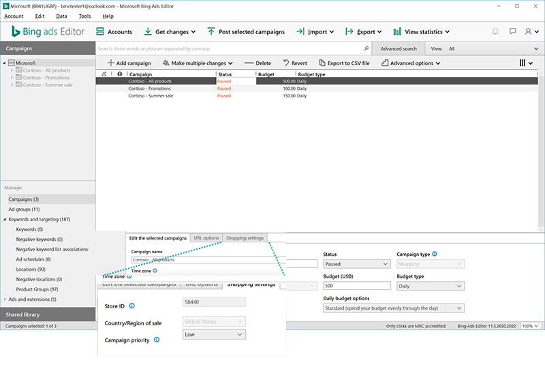This screenshot has width=545, height=392.
Task: Open the Daily budget options dropdown
Action: (394, 308)
